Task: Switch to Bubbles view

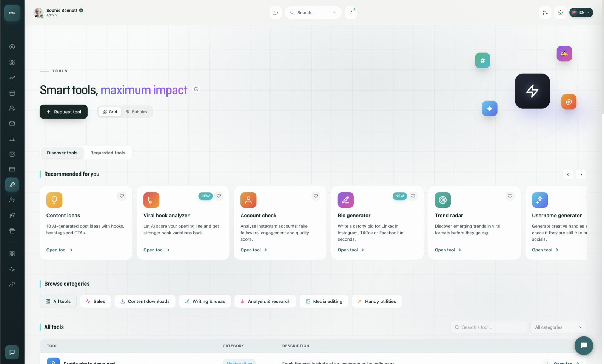Action: coord(137,112)
